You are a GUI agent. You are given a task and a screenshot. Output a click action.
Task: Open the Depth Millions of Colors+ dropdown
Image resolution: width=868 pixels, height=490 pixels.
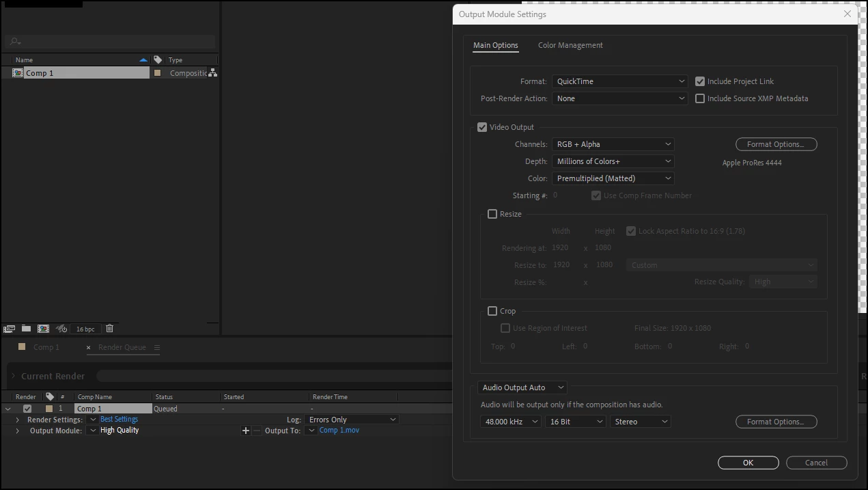point(613,161)
